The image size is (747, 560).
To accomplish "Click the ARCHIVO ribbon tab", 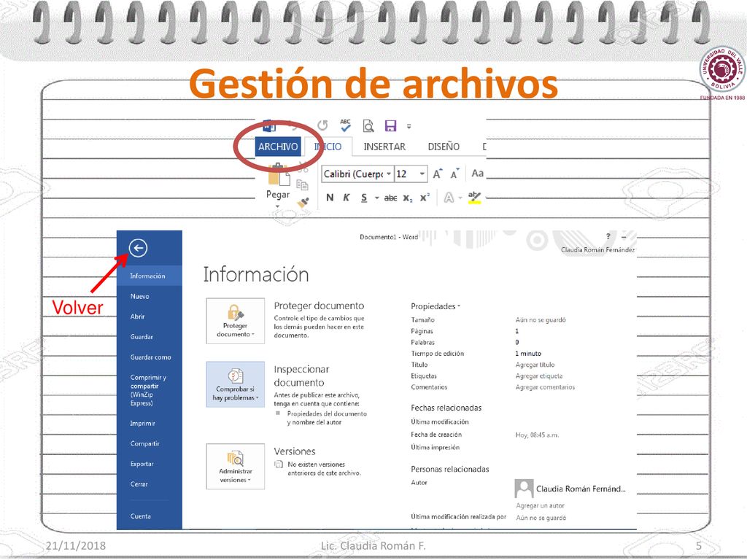I will click(x=278, y=147).
